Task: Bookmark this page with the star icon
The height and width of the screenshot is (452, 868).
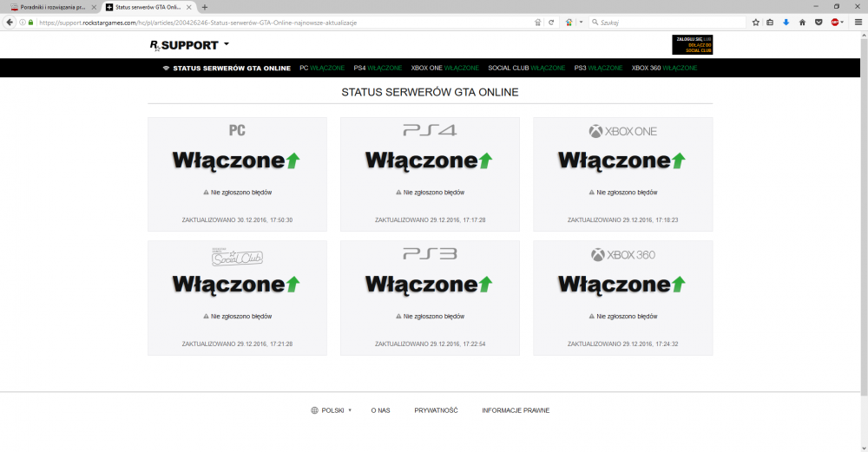Action: pos(756,23)
